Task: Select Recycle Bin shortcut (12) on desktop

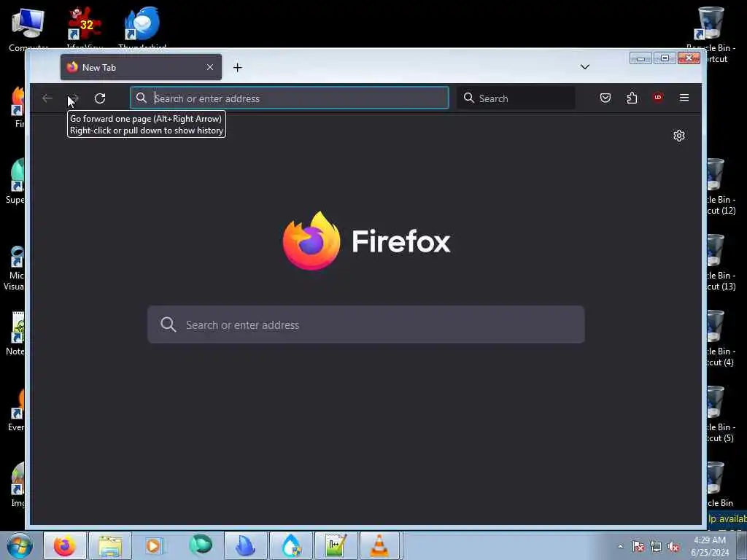Action: point(720,187)
